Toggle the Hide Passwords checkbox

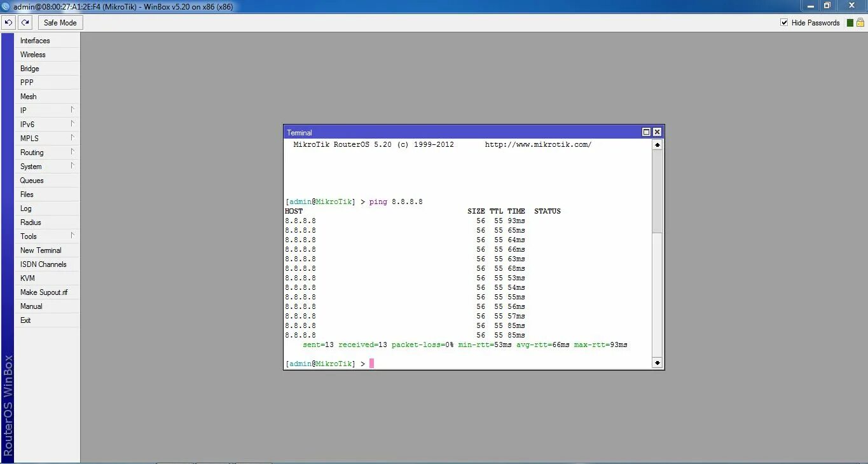[784, 23]
